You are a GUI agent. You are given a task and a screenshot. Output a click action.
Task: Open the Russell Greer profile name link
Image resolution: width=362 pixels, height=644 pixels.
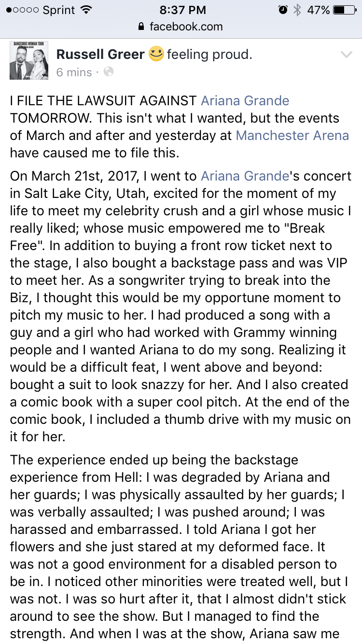point(100,55)
